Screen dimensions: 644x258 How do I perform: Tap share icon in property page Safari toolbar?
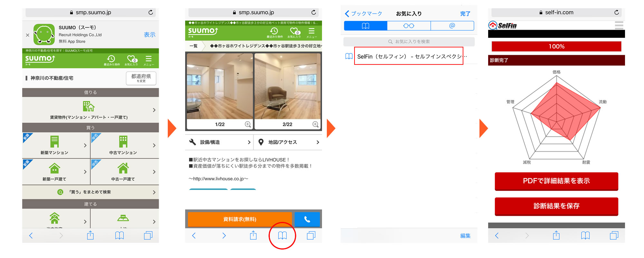coord(253,235)
